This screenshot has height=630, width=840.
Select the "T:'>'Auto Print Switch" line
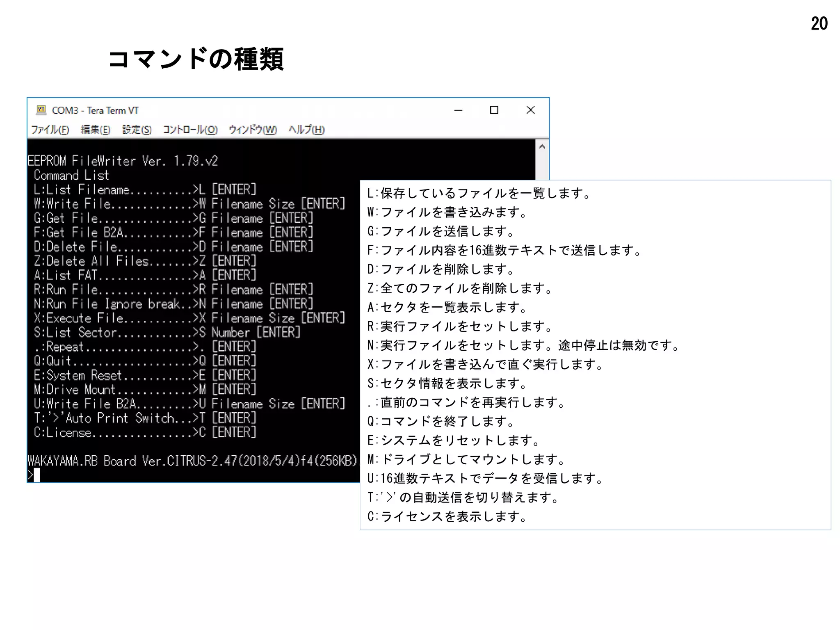coord(145,418)
